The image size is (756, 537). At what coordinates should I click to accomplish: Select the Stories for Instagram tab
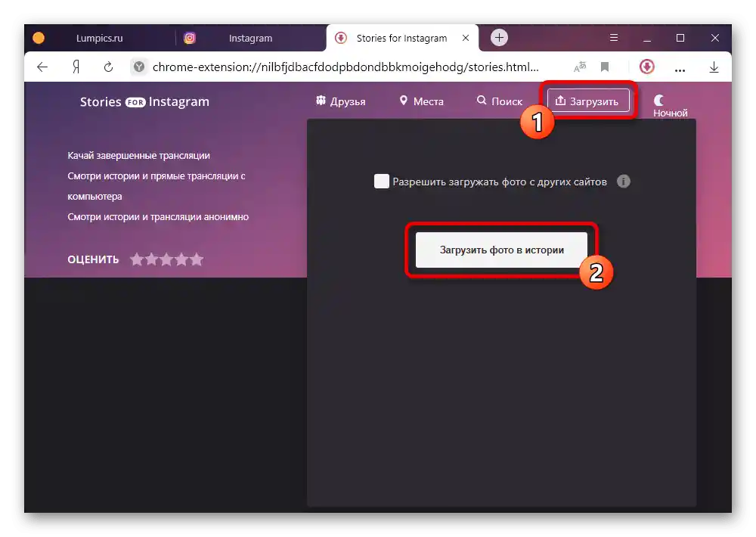click(x=402, y=38)
